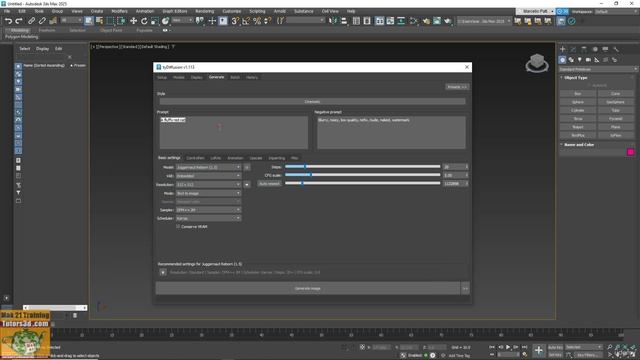Viewport: 640px width, 360px height.
Task: Collapse the Name and Color rollout
Action: (x=579, y=144)
